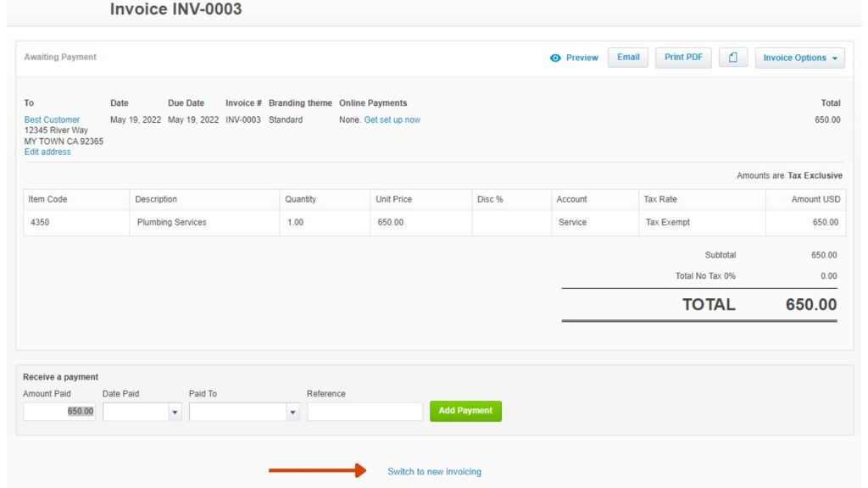
Task: Click the Get set up now link
Action: click(392, 119)
